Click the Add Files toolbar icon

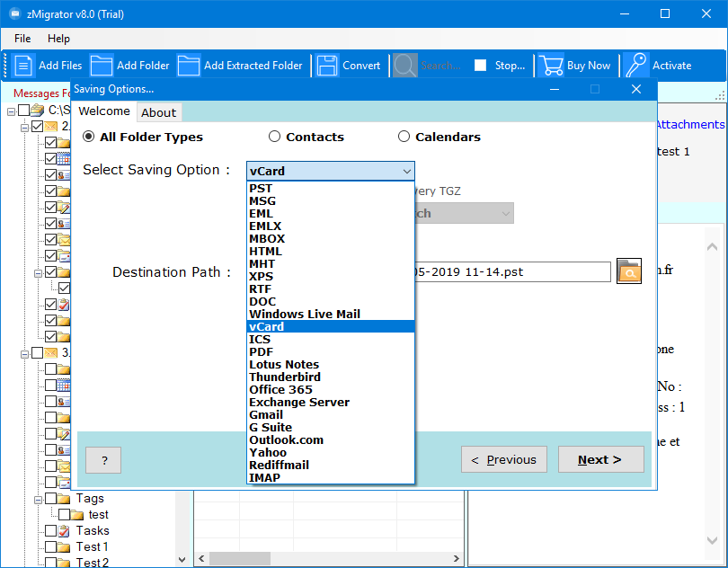[x=24, y=66]
